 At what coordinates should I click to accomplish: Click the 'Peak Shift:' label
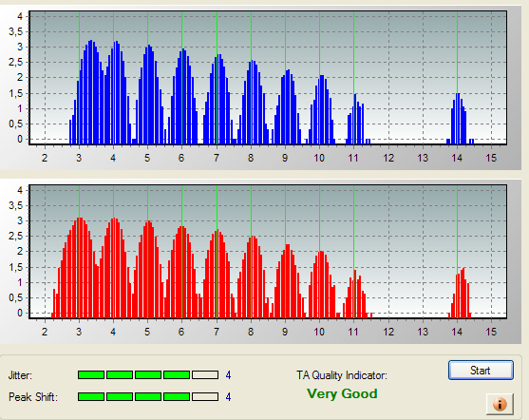tap(33, 396)
